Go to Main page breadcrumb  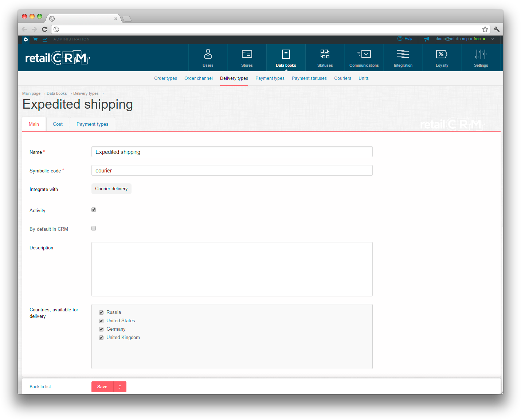point(31,94)
